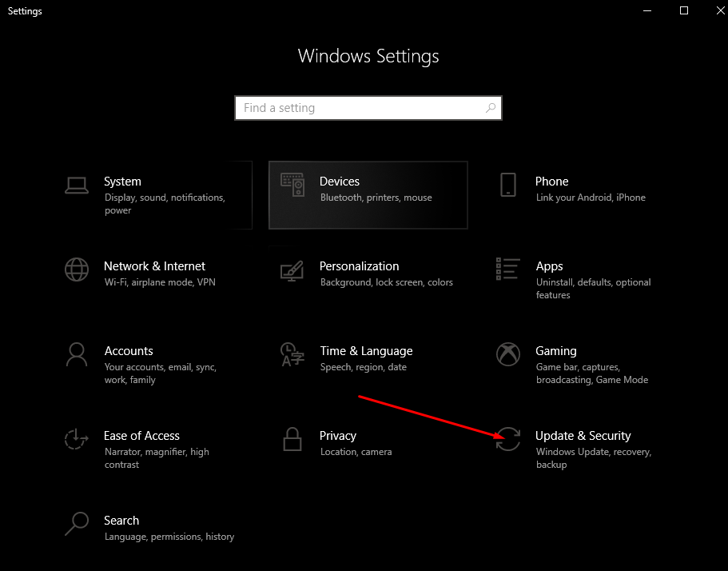This screenshot has width=728, height=571.
Task: Click the System laptop icon
Action: (x=77, y=186)
